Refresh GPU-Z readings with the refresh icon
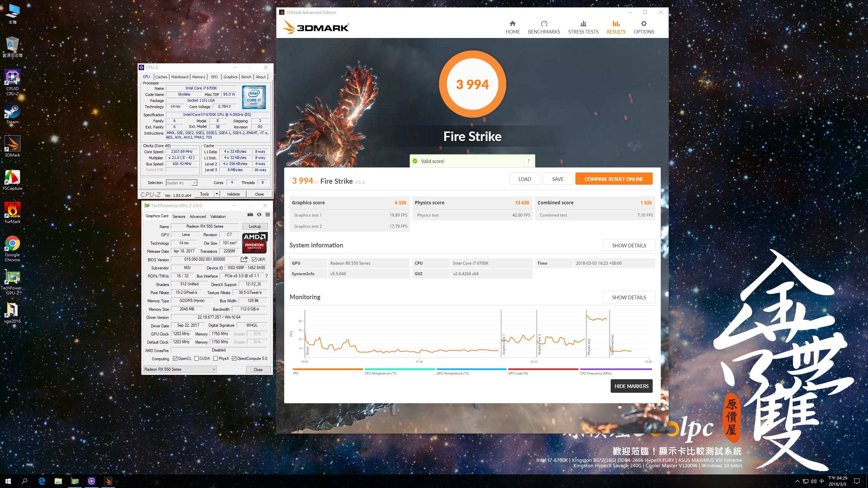This screenshot has width=868, height=488. (x=259, y=215)
